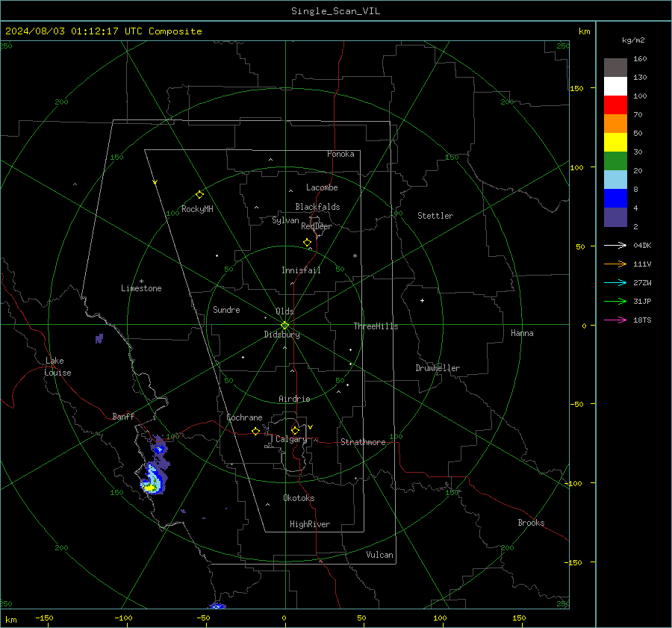Click the light blue 8-20 legend color block

(615, 180)
